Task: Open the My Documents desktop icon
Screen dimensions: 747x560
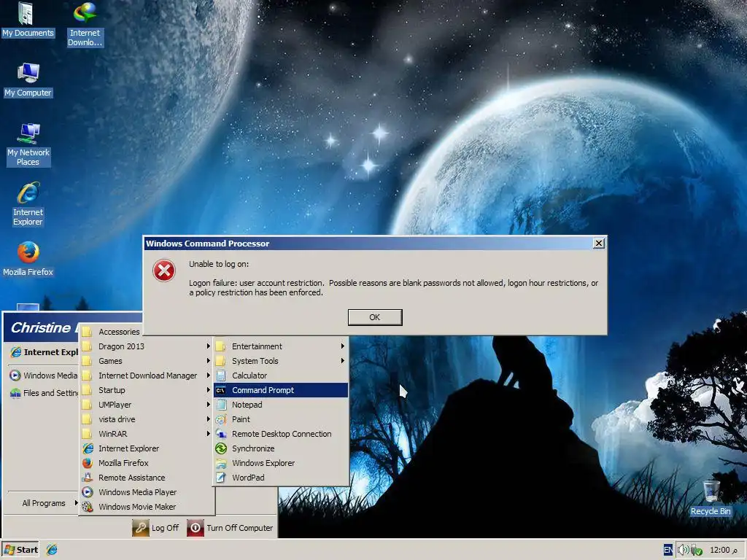Action: pyautogui.click(x=27, y=19)
